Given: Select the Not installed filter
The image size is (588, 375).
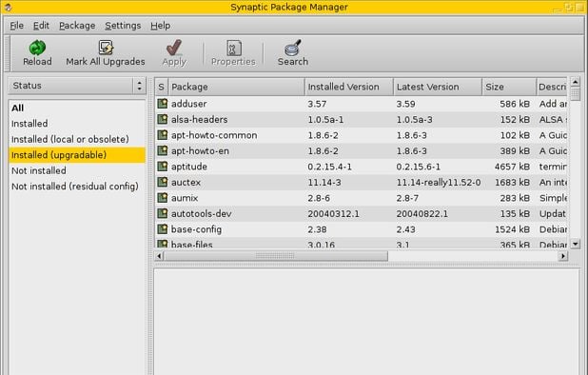Looking at the screenshot, I should 39,170.
